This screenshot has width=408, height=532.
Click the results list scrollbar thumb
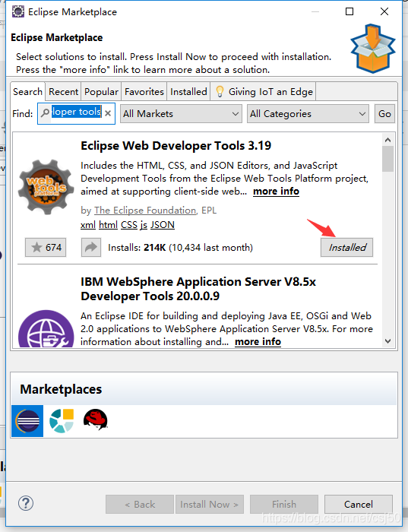tap(388, 159)
